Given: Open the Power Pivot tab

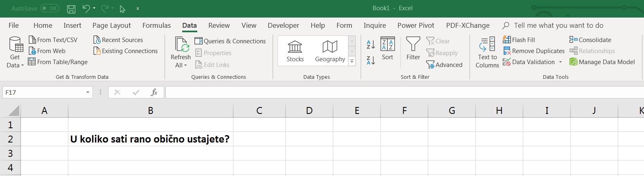Looking at the screenshot, I should 416,25.
